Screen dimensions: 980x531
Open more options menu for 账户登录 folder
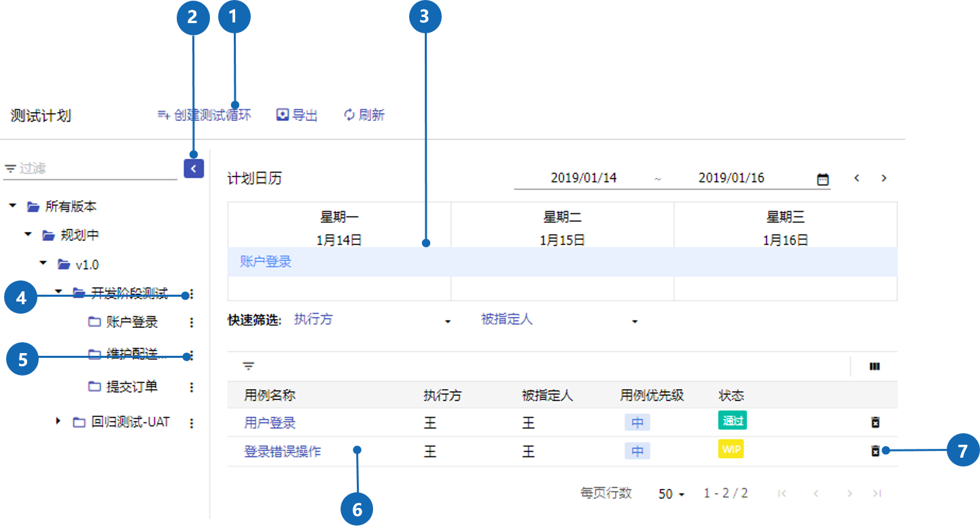(x=192, y=323)
